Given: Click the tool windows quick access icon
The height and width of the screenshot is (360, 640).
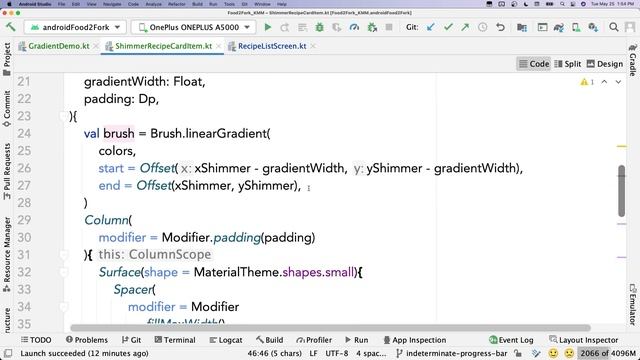Looking at the screenshot, I should [8, 353].
